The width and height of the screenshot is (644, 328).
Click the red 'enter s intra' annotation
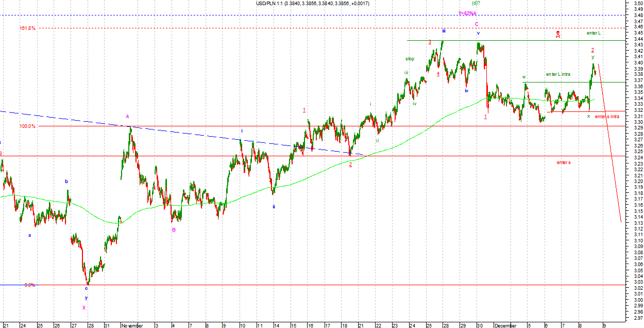(x=607, y=117)
